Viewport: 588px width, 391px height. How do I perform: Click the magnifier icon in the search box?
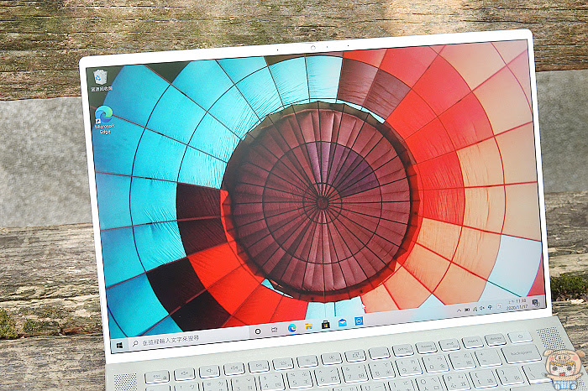pos(135,343)
